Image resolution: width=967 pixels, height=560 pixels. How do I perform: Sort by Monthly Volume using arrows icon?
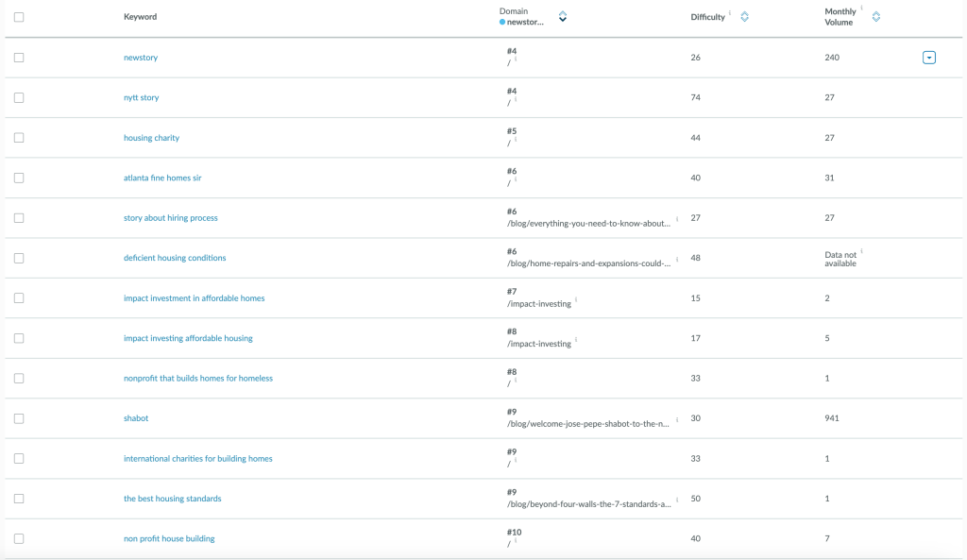tap(875, 16)
